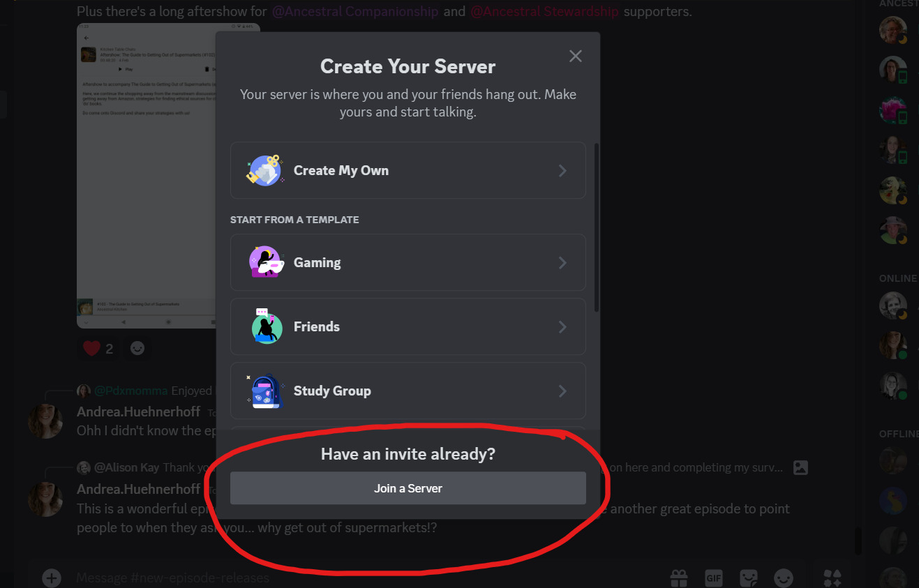
Task: Click the @Ancestral Stewardship mention
Action: [544, 11]
